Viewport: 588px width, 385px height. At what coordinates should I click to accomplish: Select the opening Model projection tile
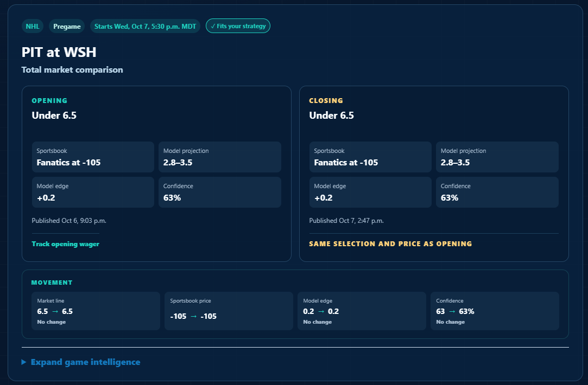click(x=220, y=157)
